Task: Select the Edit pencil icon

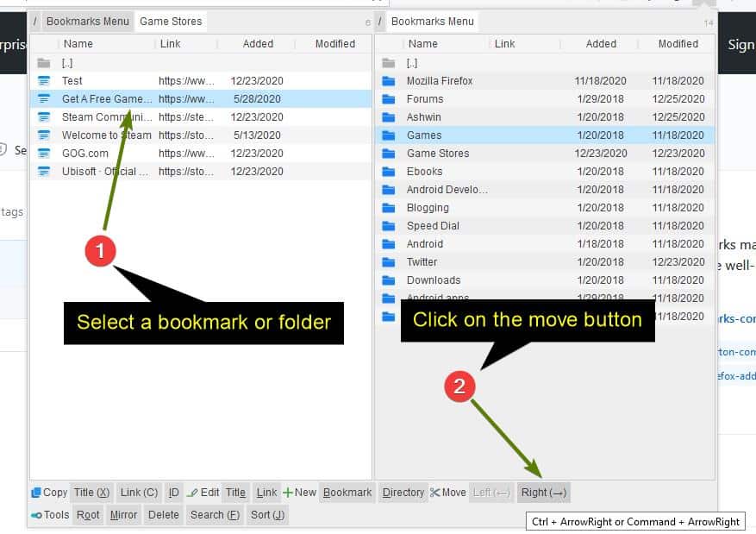Action: point(194,492)
